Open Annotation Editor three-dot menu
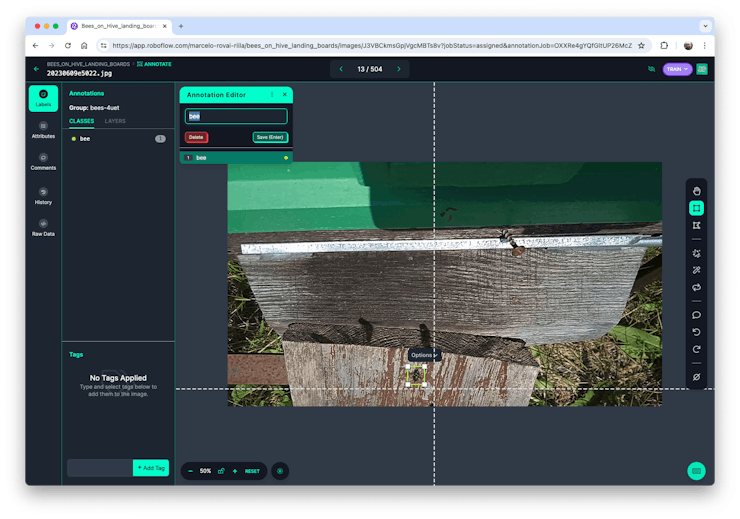Image resolution: width=740 pixels, height=519 pixels. [272, 94]
